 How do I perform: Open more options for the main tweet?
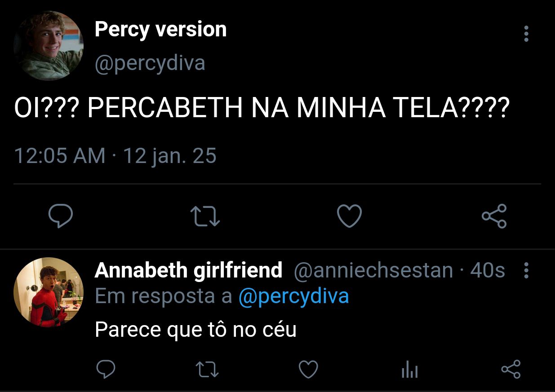(526, 34)
